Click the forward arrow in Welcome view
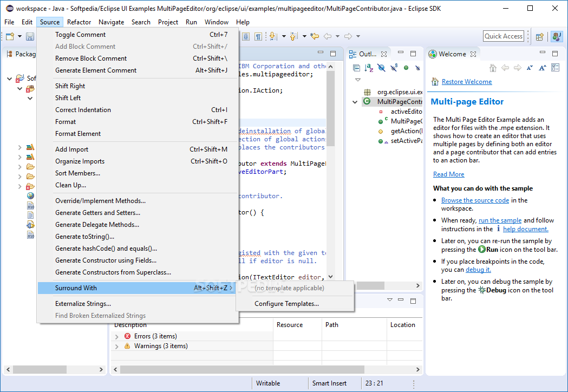Screen dimensions: 568x392 pyautogui.click(x=518, y=68)
